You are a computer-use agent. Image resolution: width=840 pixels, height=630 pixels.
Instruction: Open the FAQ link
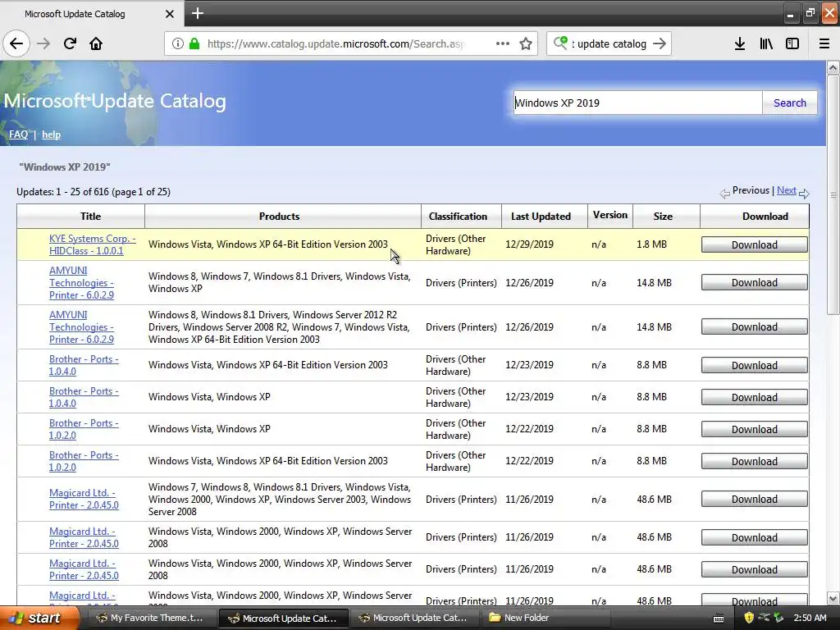18,135
